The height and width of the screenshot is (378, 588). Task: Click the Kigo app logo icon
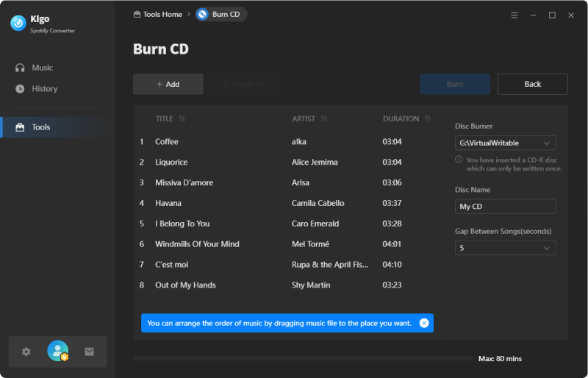(18, 24)
